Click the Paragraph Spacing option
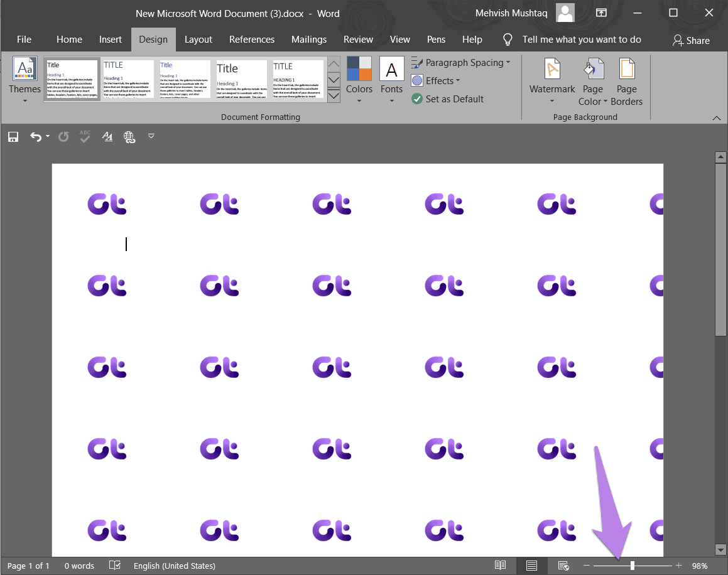 460,63
